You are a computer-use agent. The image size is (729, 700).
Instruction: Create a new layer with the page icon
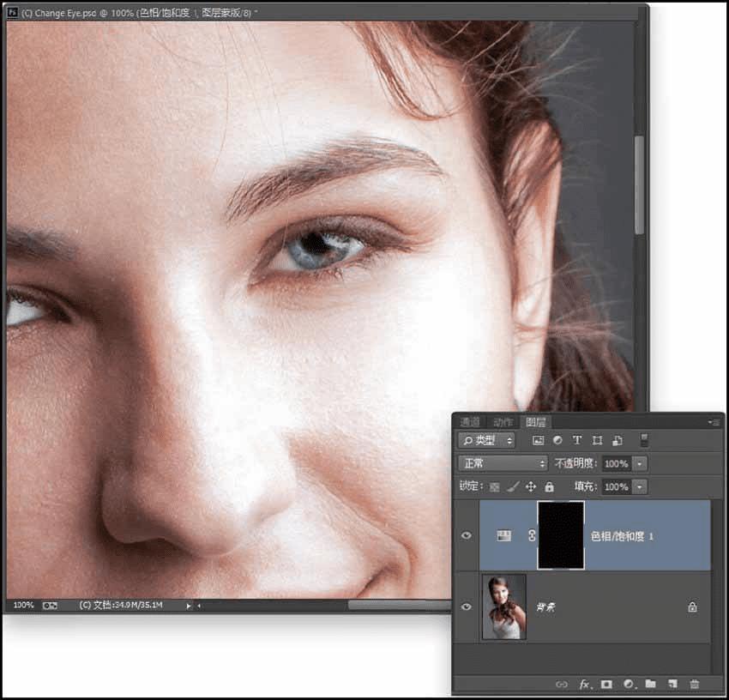tap(672, 684)
